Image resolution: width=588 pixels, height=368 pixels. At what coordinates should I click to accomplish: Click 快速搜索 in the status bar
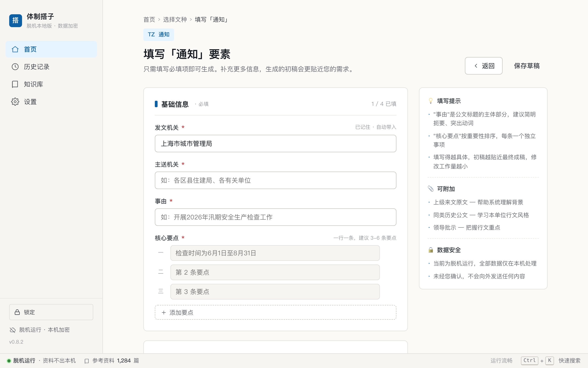click(570, 361)
